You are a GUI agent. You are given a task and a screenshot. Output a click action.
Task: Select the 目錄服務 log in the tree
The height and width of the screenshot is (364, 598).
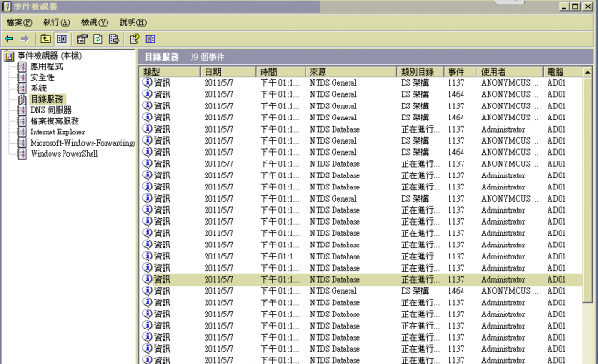[47, 99]
